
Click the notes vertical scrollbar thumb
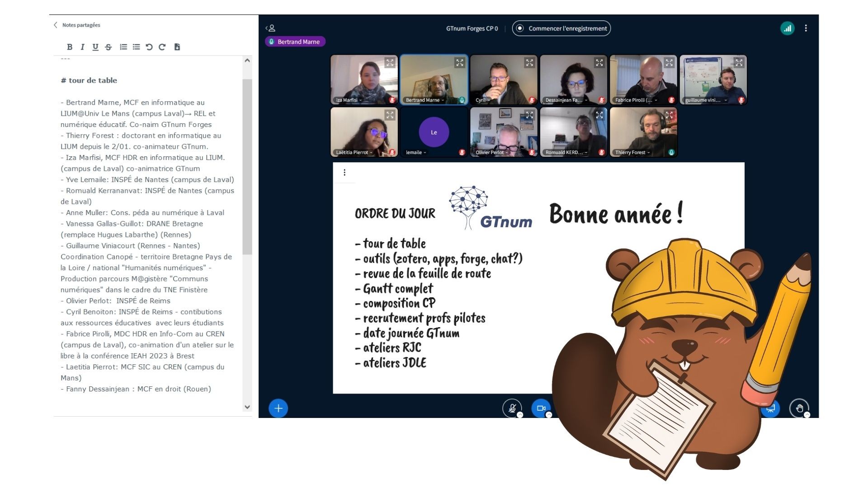pos(247,167)
